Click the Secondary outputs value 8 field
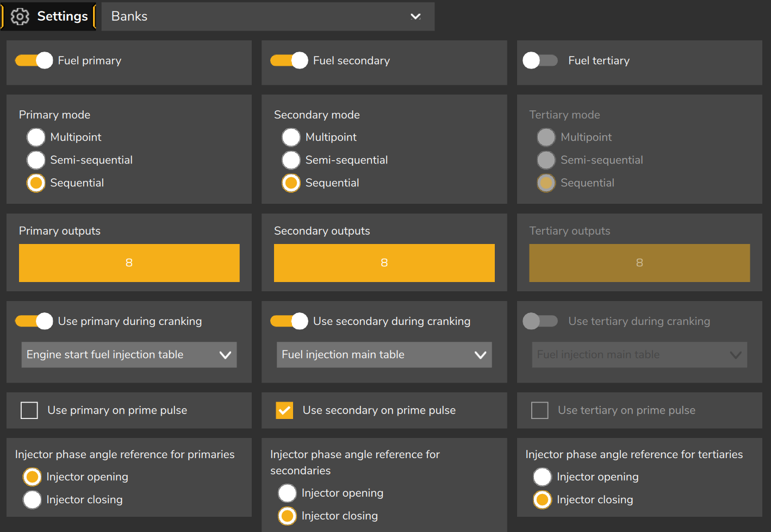Screen dimensions: 771x532 click(x=384, y=263)
